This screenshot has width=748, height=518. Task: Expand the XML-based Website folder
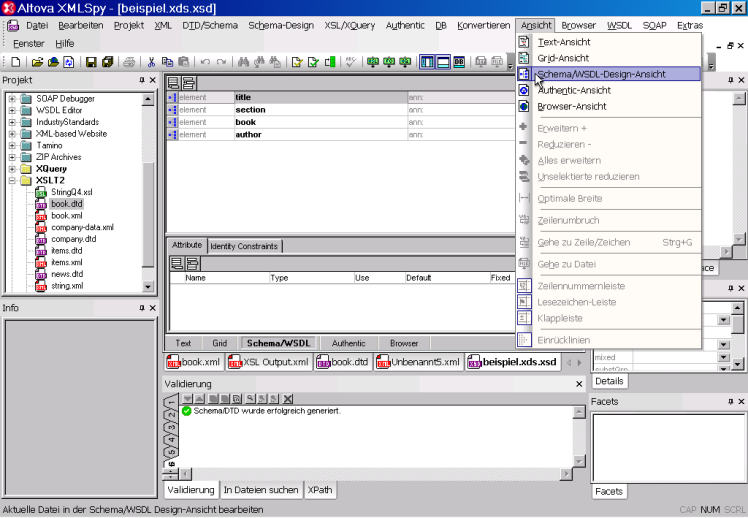click(12, 134)
